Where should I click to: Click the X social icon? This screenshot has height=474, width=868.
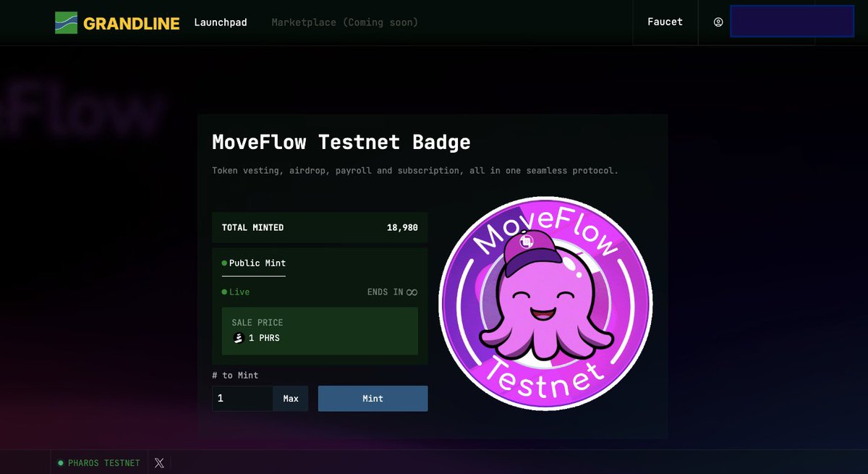click(159, 463)
